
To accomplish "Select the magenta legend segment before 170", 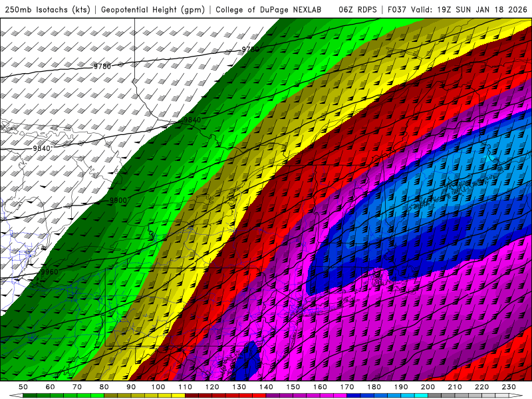I will tap(340, 396).
